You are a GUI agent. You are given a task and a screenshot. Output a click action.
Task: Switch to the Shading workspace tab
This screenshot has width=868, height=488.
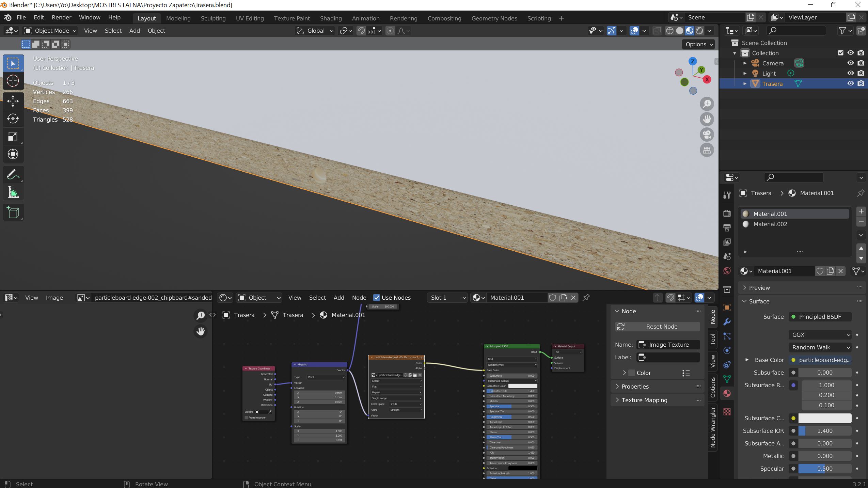(x=330, y=18)
